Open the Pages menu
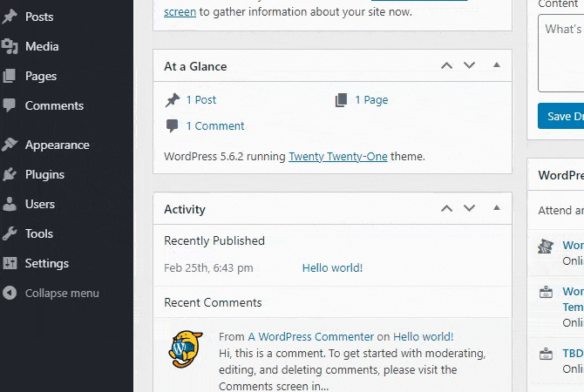584x392 pixels. point(41,76)
